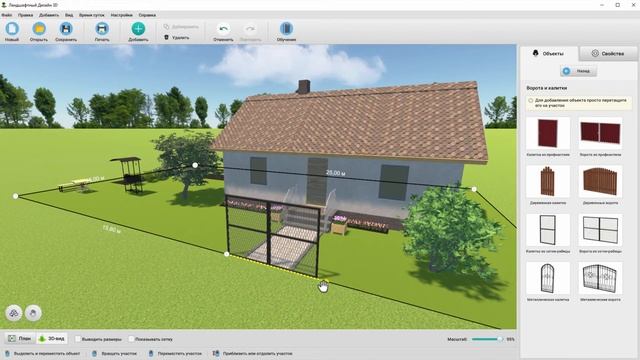Viewport: 640px width, 360px height.
Task: Open a project with the Открыть folder icon
Action: [39, 29]
